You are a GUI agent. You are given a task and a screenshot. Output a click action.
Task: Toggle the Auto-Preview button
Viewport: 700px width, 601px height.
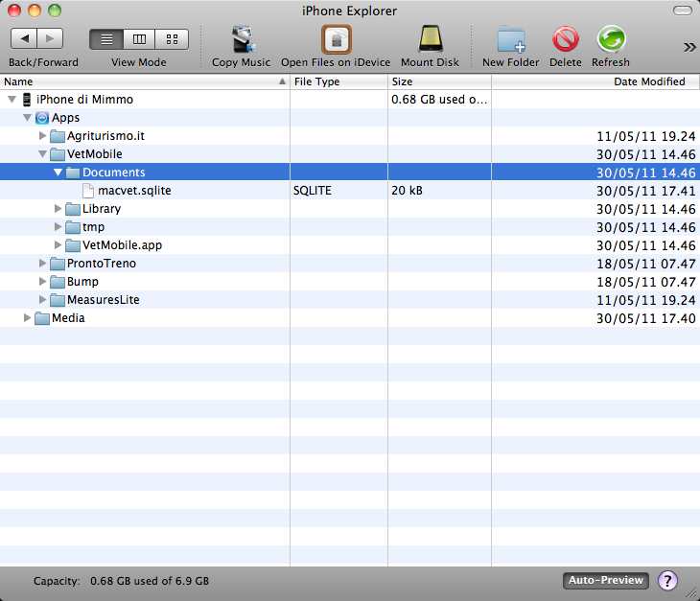click(x=606, y=580)
